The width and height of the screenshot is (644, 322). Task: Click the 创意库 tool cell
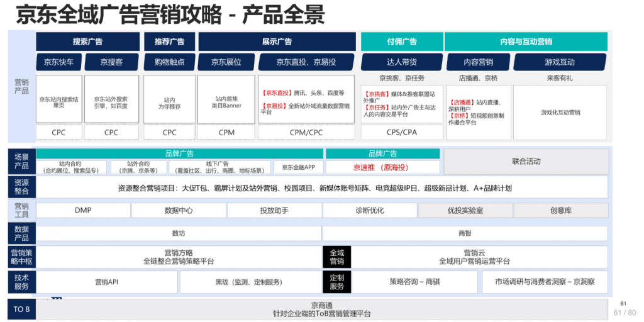(560, 210)
